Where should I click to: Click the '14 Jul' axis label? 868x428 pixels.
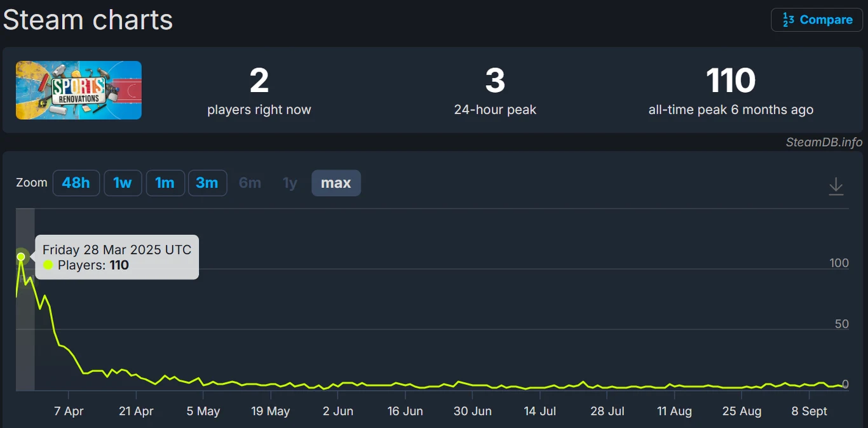[x=540, y=411]
